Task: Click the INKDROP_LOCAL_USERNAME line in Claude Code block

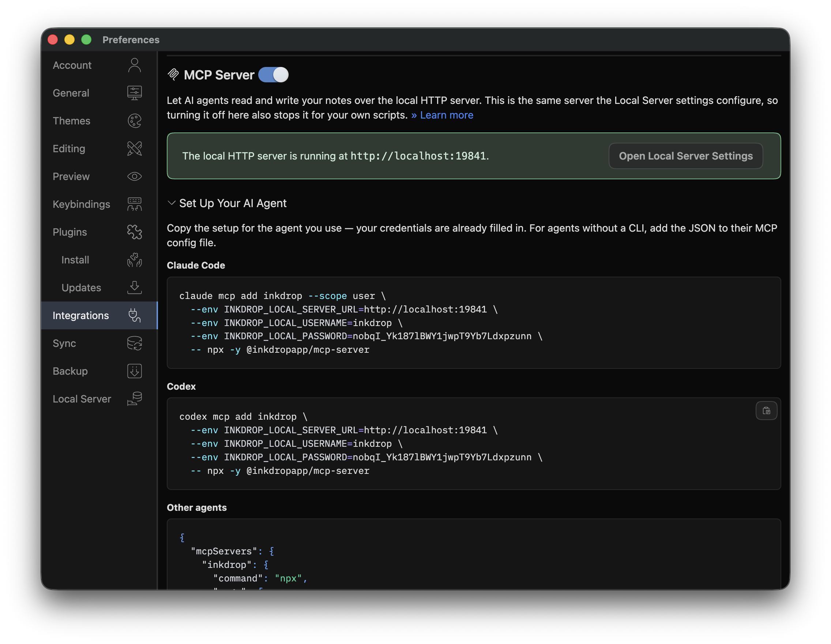Action: point(296,323)
